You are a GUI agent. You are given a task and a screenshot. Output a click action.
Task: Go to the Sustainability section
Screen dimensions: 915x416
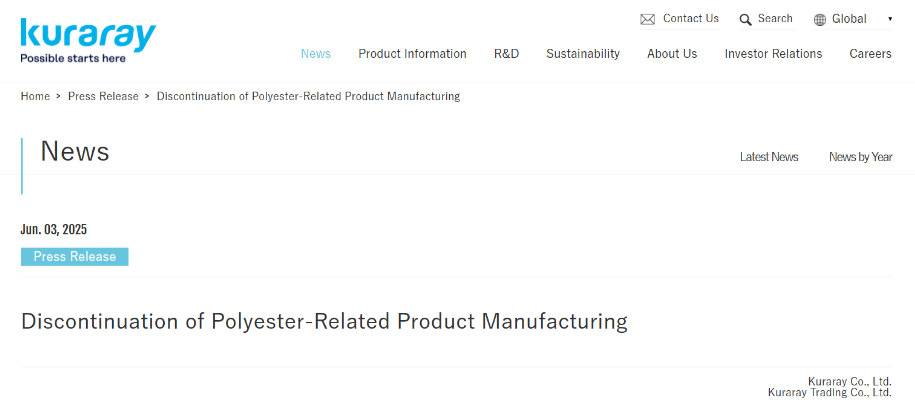[x=583, y=54]
